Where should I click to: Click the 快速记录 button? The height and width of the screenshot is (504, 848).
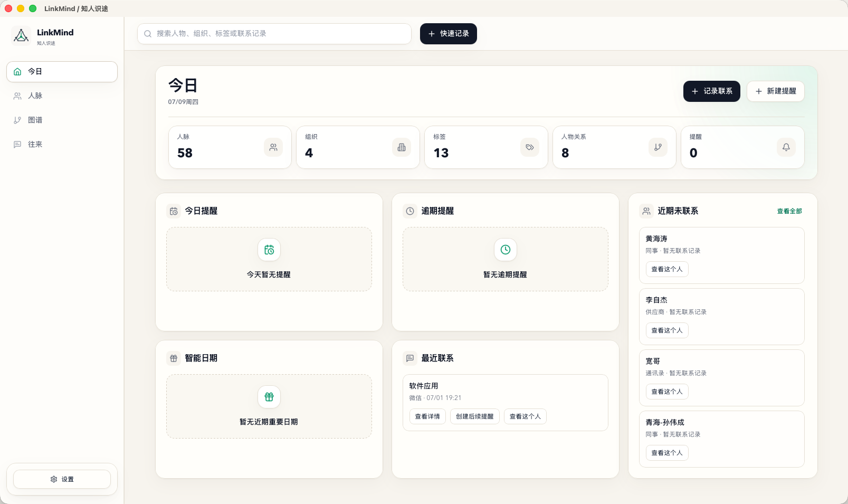(449, 34)
